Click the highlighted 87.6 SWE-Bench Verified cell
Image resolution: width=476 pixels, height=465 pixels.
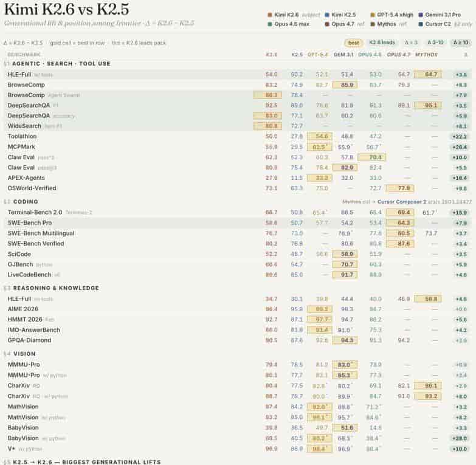400,244
